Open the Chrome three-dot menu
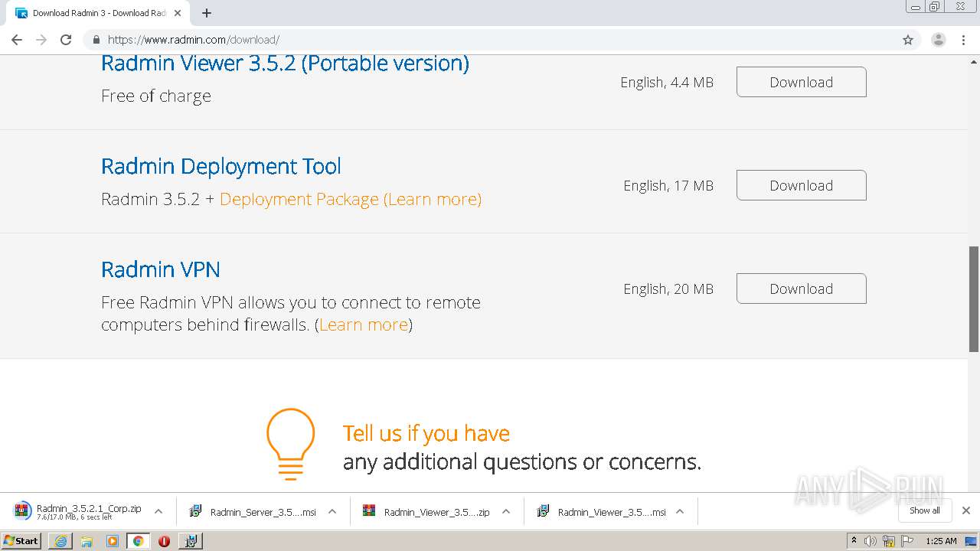Image resolution: width=980 pixels, height=551 pixels. [963, 40]
